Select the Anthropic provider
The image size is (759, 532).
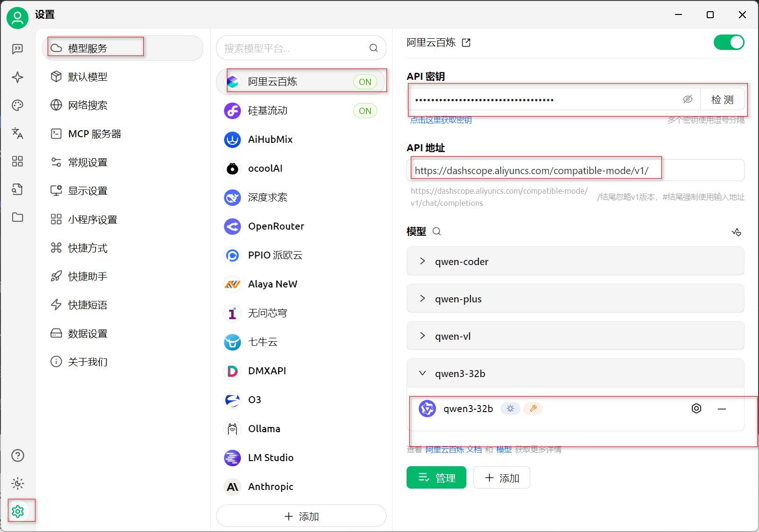coord(301,487)
